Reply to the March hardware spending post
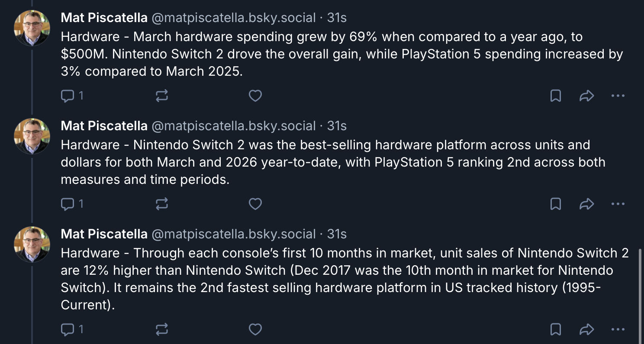This screenshot has height=344, width=644. point(68,96)
